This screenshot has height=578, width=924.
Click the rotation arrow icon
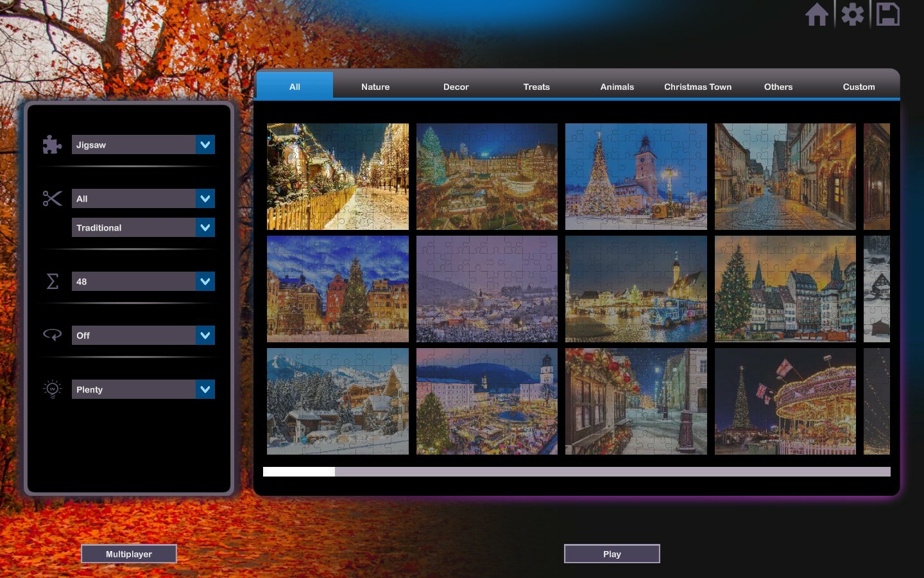pos(51,335)
